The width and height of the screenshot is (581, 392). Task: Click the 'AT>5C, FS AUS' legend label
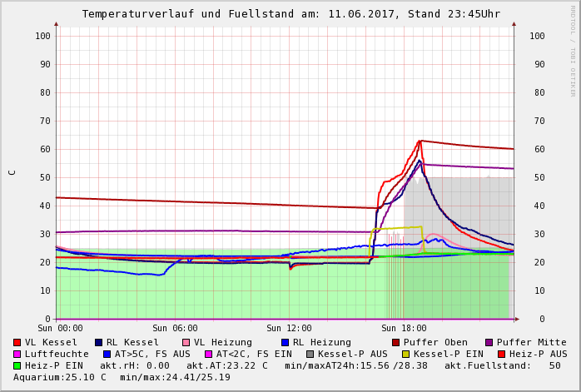tap(152, 354)
